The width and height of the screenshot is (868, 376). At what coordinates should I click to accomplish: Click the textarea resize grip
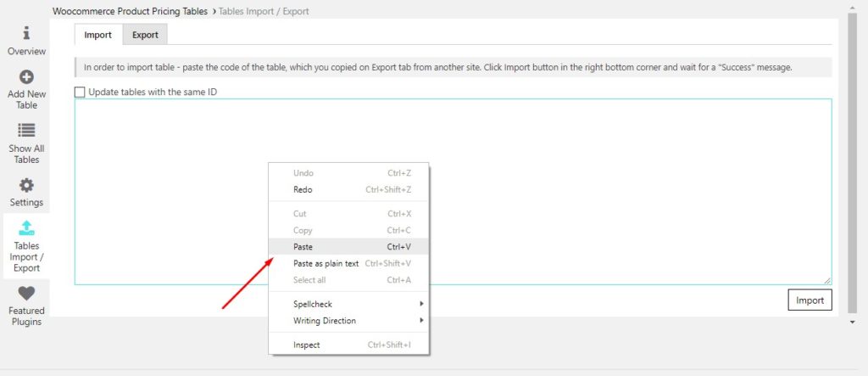tap(827, 281)
